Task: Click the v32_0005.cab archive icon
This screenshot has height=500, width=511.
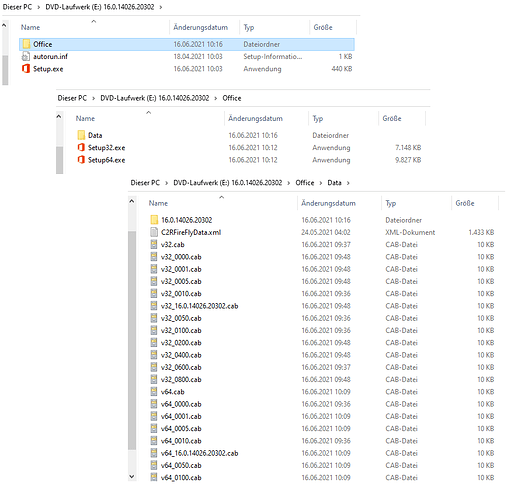Action: coord(154,281)
